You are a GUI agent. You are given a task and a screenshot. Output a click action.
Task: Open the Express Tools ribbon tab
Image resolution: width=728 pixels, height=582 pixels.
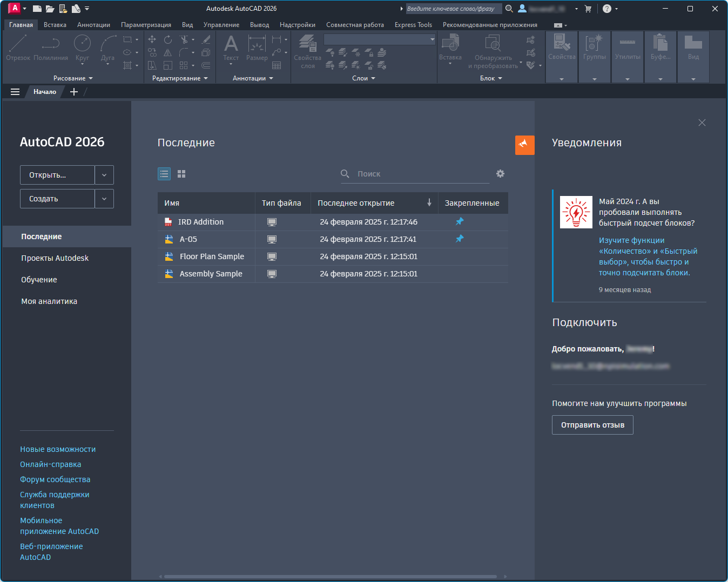pyautogui.click(x=413, y=25)
